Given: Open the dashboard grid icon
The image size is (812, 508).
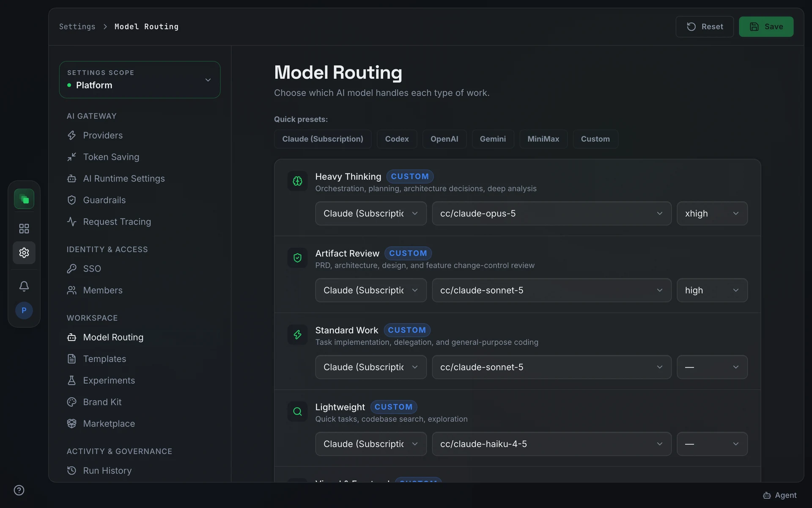Looking at the screenshot, I should [x=24, y=229].
